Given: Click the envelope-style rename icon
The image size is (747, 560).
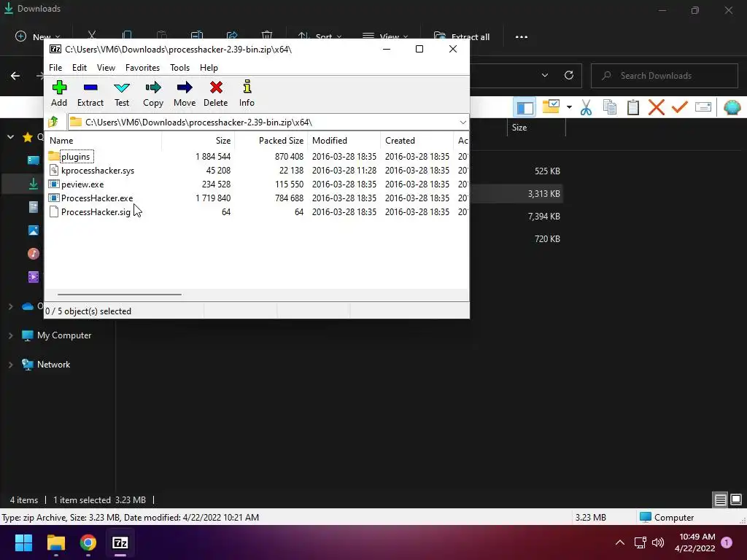Looking at the screenshot, I should click(703, 107).
